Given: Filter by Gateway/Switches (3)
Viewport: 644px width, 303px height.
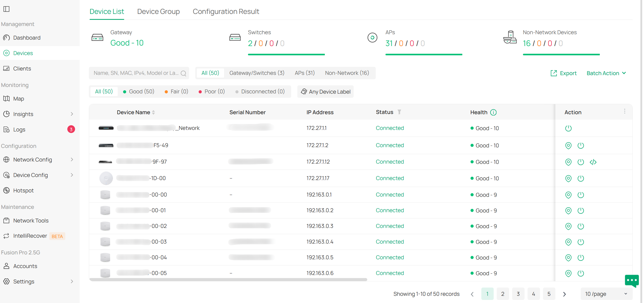Looking at the screenshot, I should [x=257, y=73].
